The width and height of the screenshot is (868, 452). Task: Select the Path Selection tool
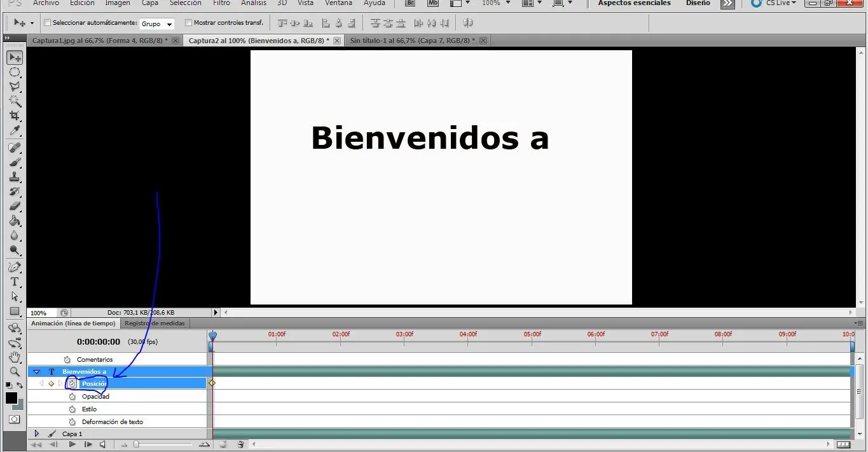pyautogui.click(x=14, y=296)
